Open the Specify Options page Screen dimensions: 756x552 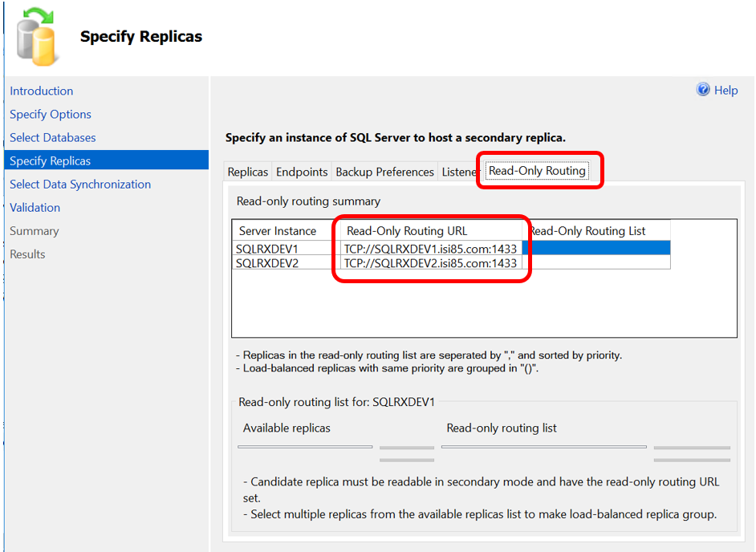(51, 114)
